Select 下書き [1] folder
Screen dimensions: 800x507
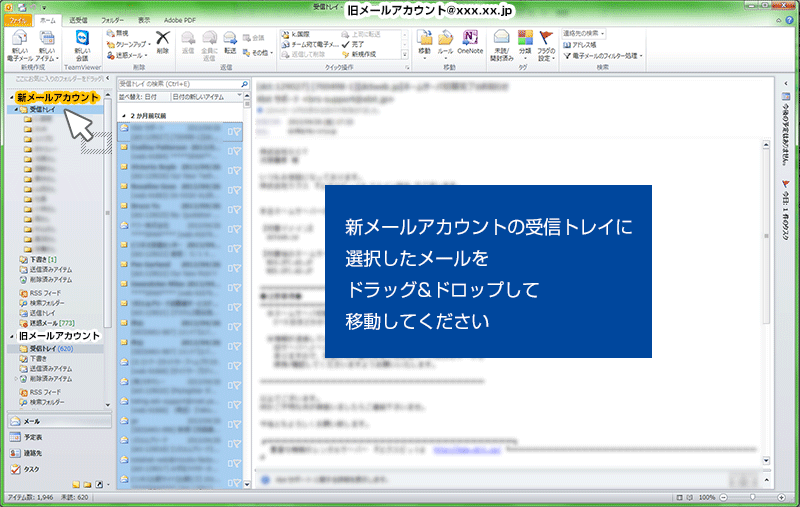pos(38,260)
